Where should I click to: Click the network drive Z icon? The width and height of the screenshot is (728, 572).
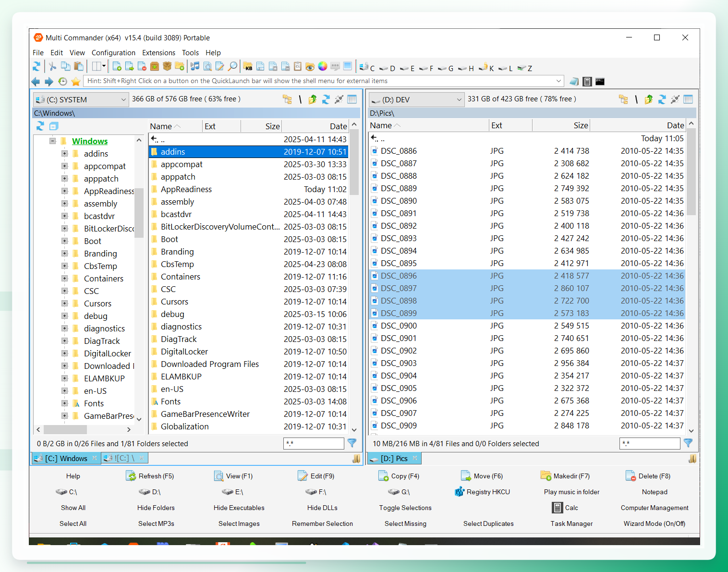coord(524,68)
